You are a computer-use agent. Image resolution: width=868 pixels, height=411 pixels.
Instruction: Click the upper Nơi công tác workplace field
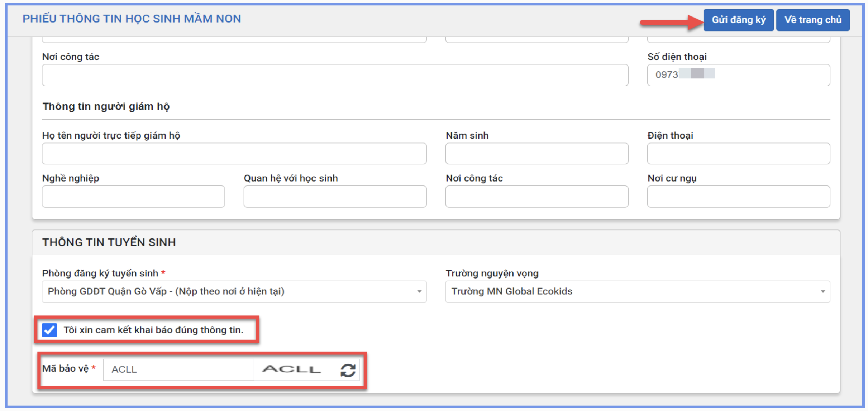[x=335, y=75]
